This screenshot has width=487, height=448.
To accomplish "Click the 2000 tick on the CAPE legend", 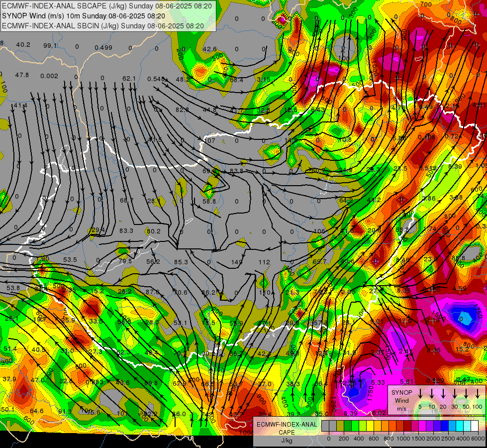I will tap(433, 439).
